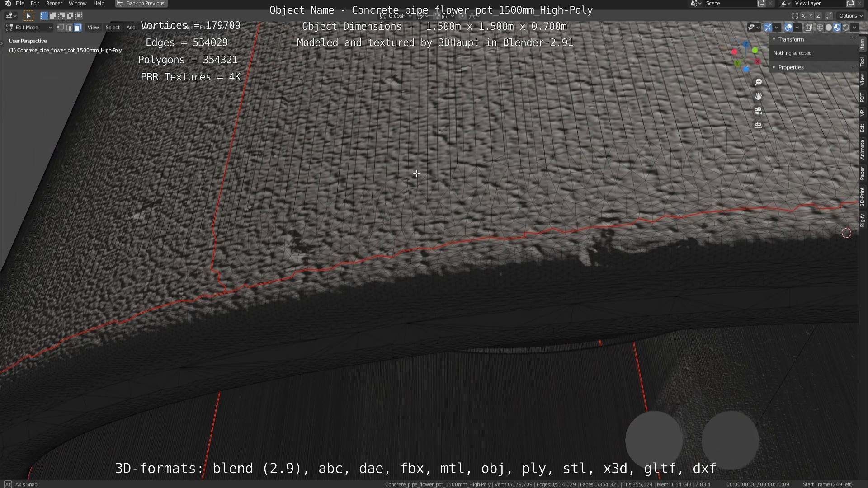Expand the Properties panel section
Viewport: 868px width, 488px height.
pyautogui.click(x=791, y=67)
